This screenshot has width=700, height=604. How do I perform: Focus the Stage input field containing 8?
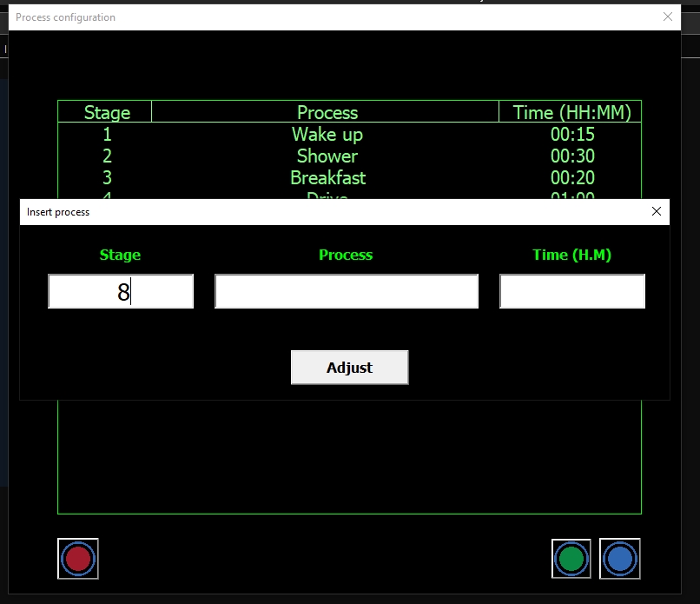point(121,291)
